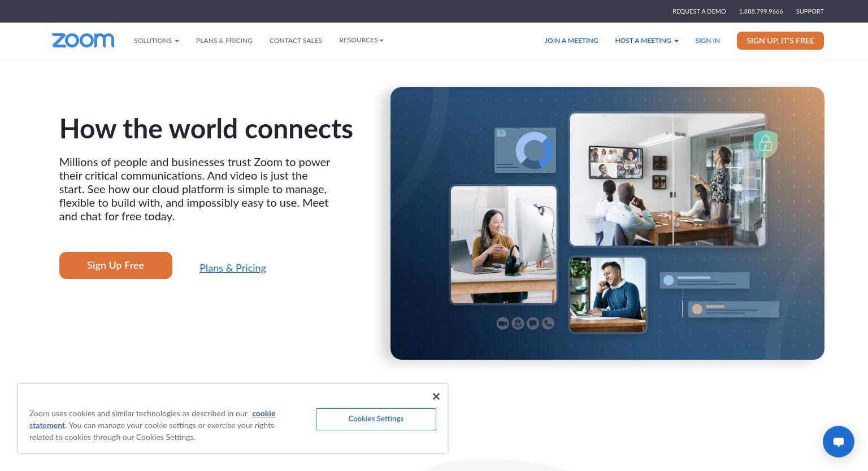Expand the Resources dropdown menu
868x471 pixels.
click(x=361, y=40)
